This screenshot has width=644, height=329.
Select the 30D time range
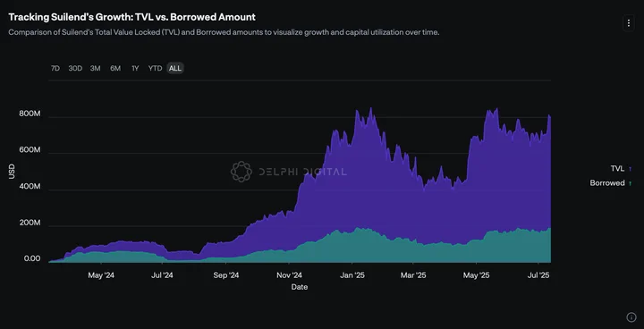pos(75,68)
